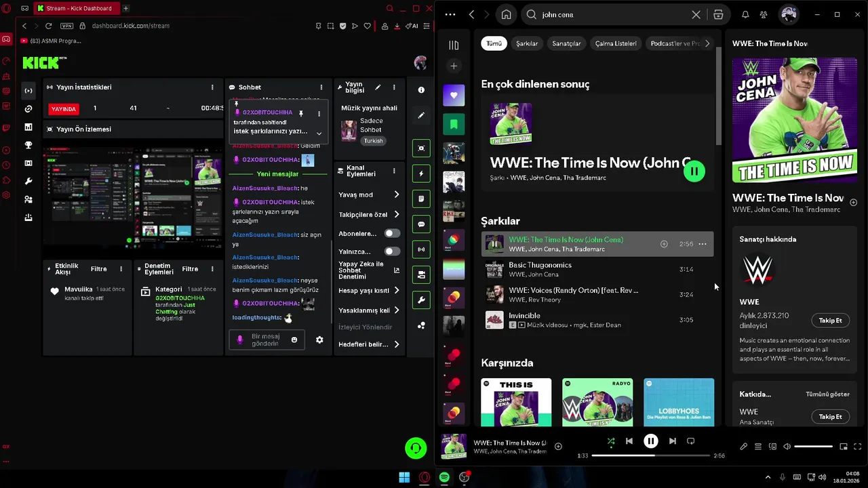Select the Şarkılar filter chip

(x=527, y=43)
